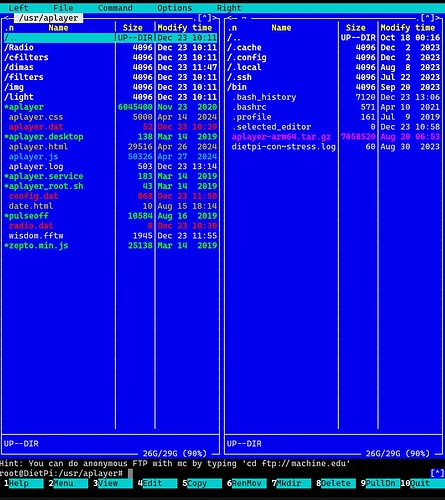Toggle left panel .n sort-order indicator
Viewport: 445px width, 500px height.
click(x=9, y=28)
